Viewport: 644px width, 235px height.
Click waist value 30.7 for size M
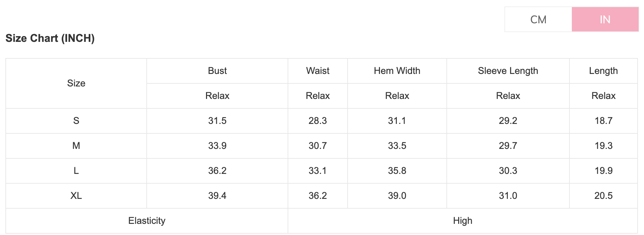pos(318,146)
